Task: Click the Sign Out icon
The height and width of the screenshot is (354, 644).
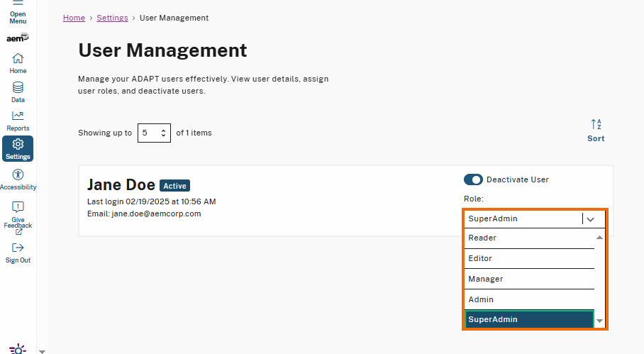Action: (x=18, y=248)
